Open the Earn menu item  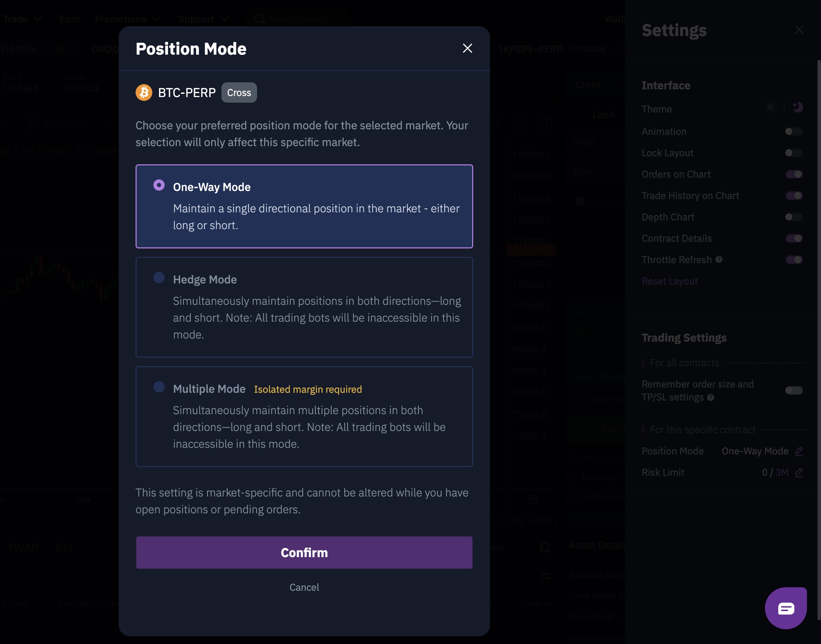pos(70,19)
